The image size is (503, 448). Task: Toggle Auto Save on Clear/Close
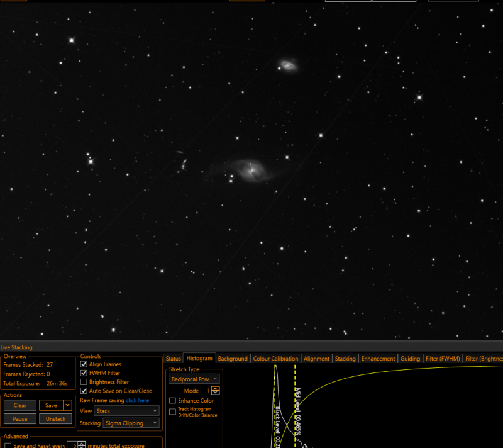point(84,391)
